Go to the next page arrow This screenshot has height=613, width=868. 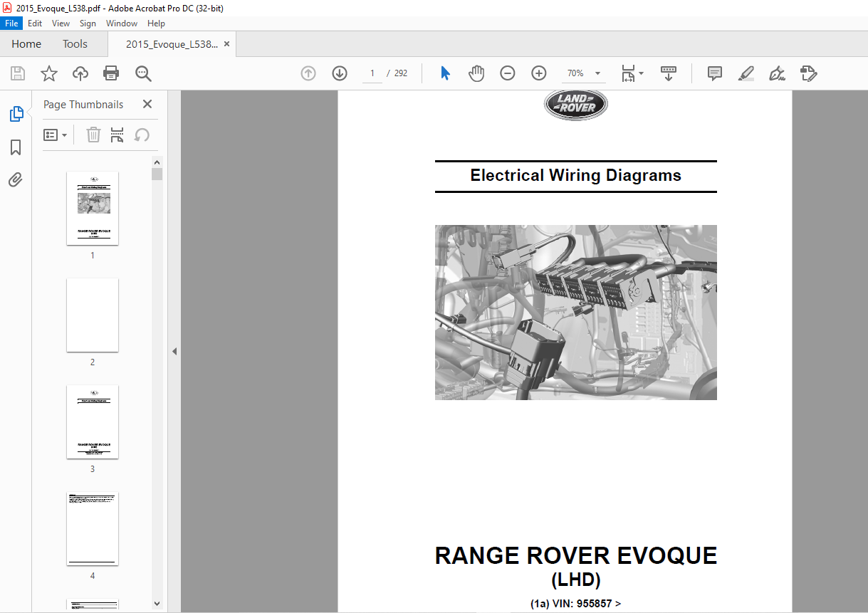340,73
